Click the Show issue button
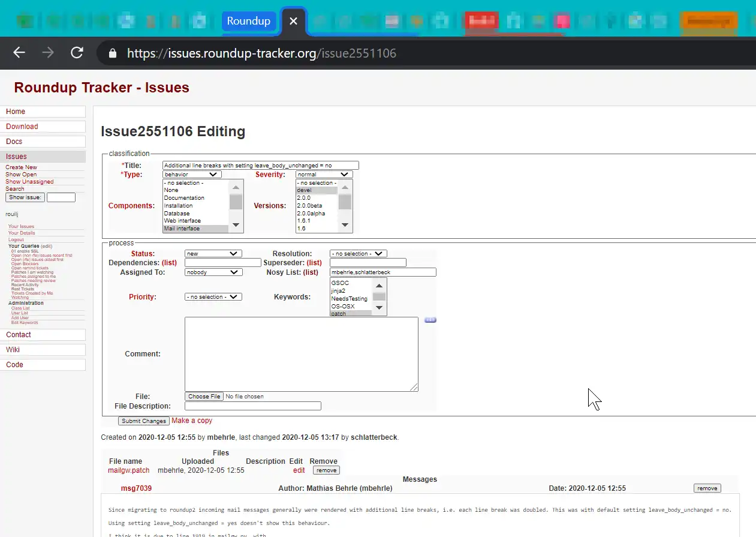This screenshot has width=756, height=537. 25,197
